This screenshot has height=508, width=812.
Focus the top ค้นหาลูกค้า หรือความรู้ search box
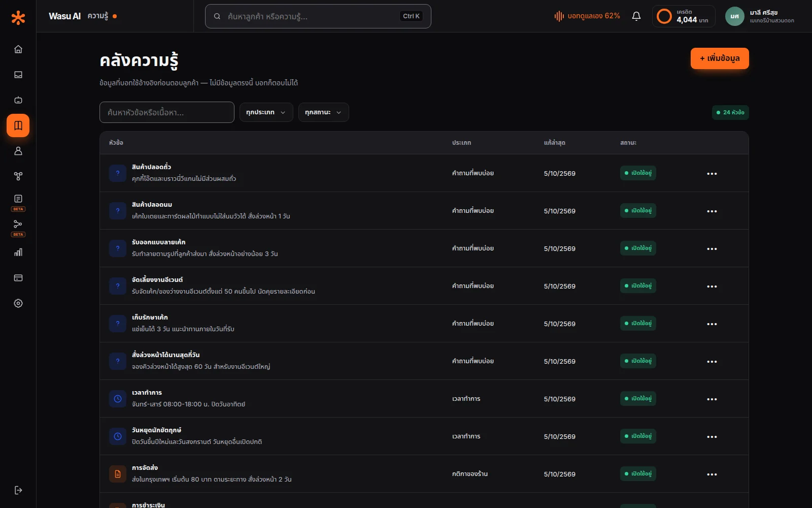(318, 16)
